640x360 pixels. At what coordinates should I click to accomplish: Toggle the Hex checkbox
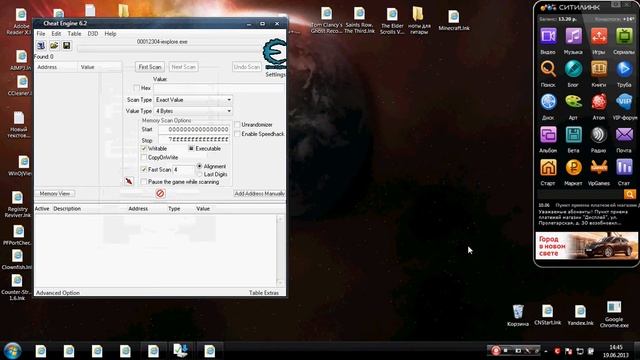point(136,88)
